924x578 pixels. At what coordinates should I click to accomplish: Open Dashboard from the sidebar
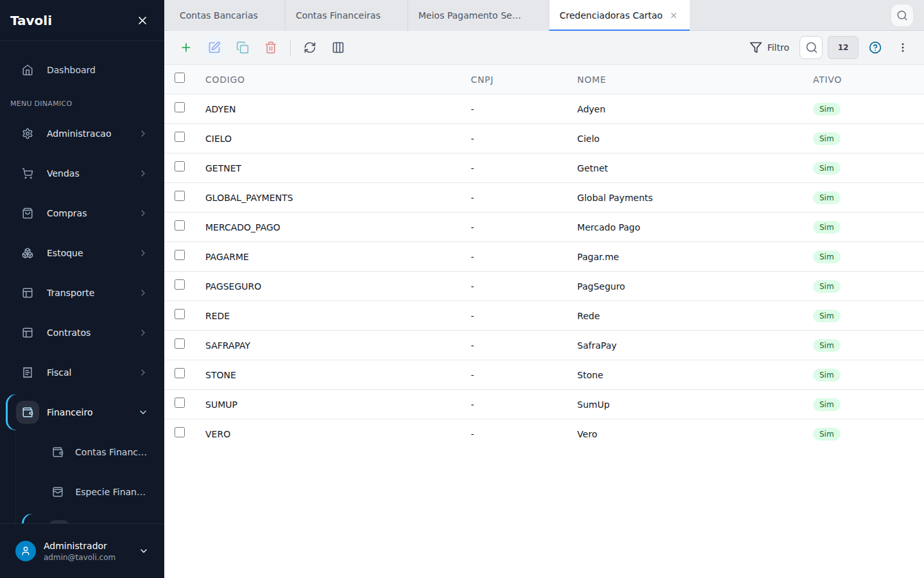[82, 70]
